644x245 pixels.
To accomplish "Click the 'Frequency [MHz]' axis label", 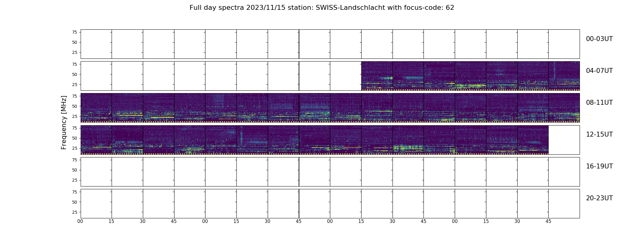I will [64, 123].
